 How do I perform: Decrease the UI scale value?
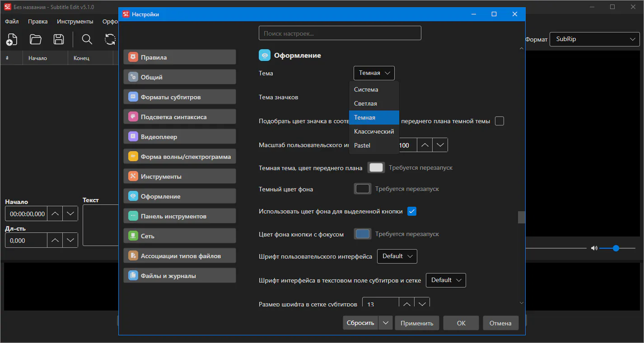[440, 145]
